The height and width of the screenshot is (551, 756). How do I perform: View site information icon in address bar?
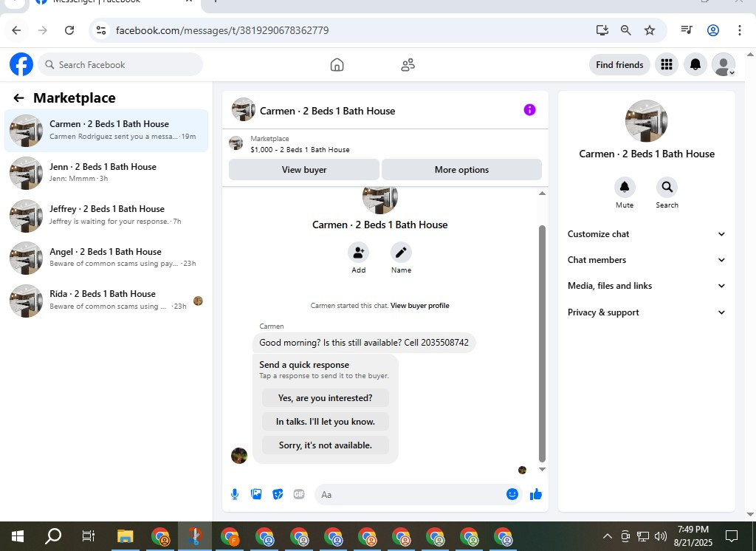pos(100,30)
